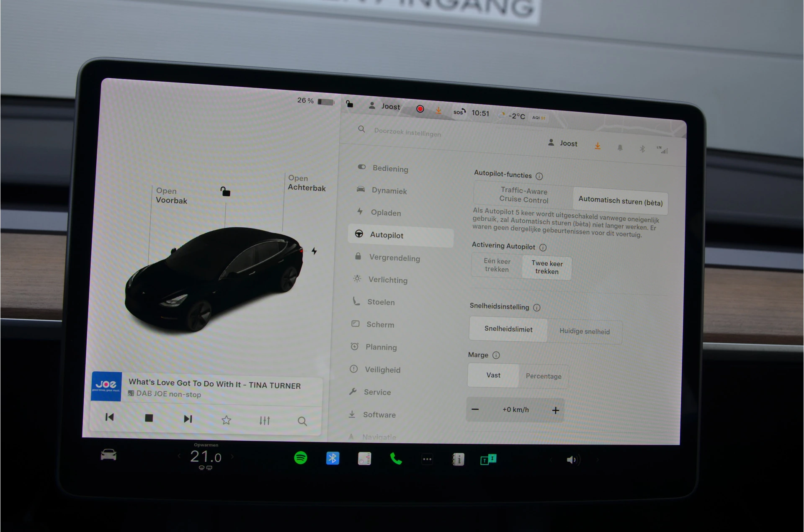The height and width of the screenshot is (532, 804).
Task: Select the Bluetooth icon in the app launcher
Action: point(332,458)
